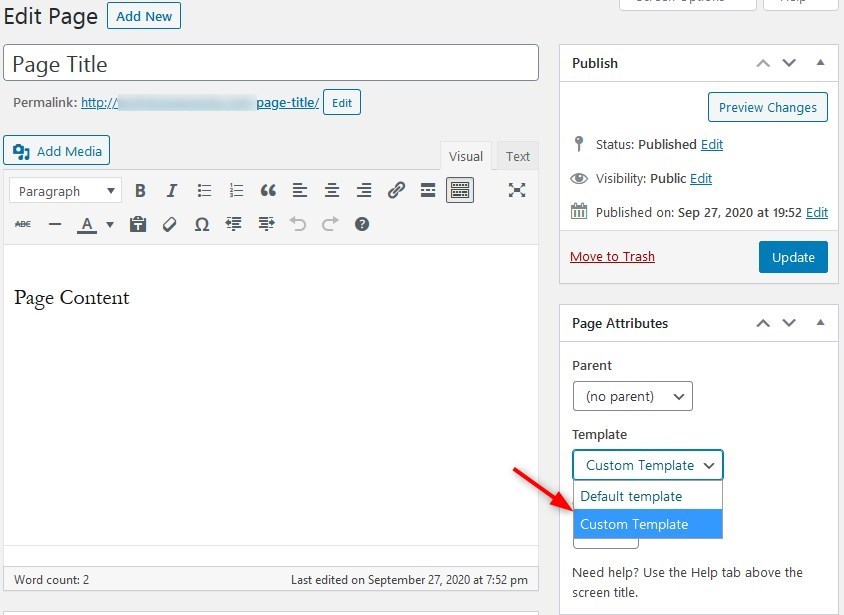
Task: Open the Template dropdown list
Action: (647, 464)
